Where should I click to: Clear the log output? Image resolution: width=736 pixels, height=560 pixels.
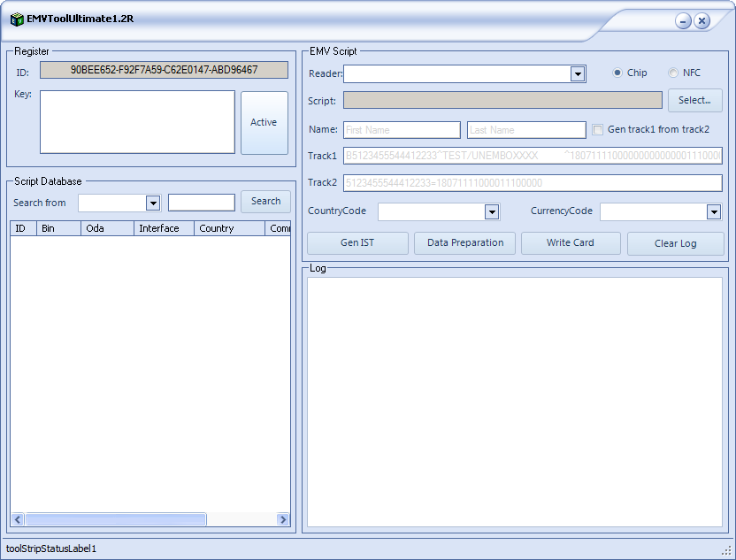[x=675, y=243]
